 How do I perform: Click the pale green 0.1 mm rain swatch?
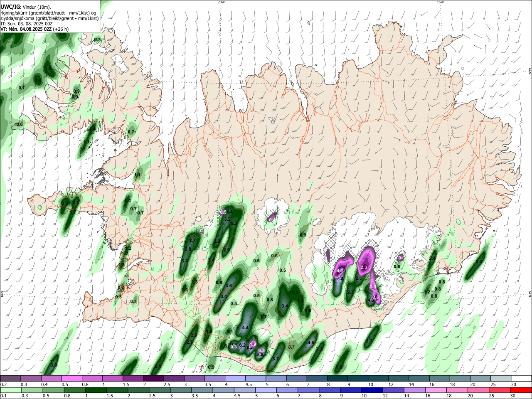[x=10, y=390]
